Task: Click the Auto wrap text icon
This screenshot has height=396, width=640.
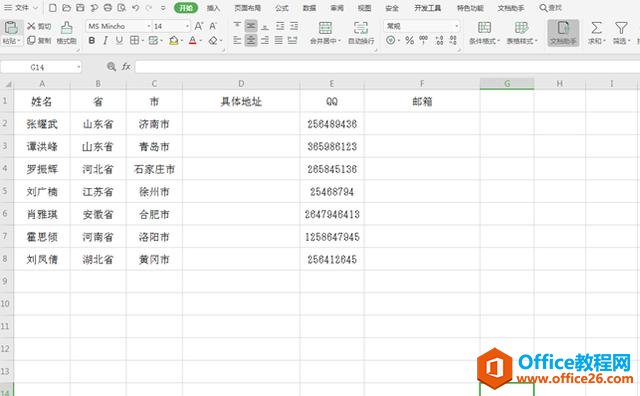Action: (x=361, y=28)
